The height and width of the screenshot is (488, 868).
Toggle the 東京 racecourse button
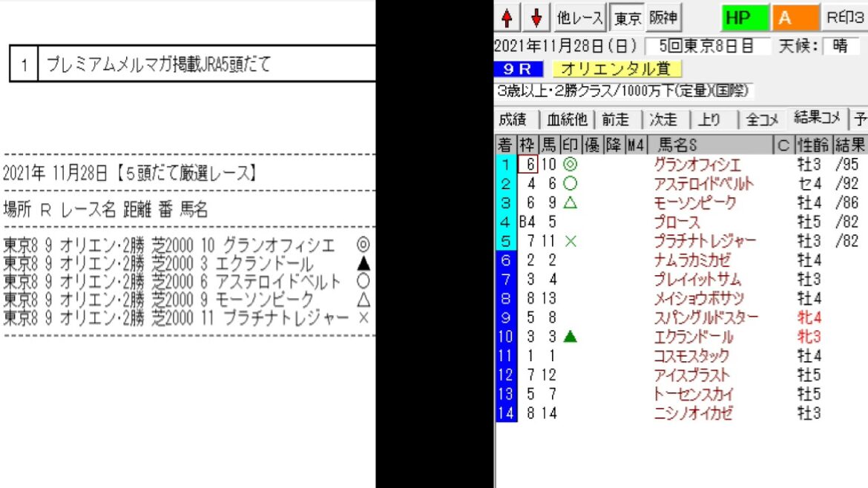(x=627, y=18)
